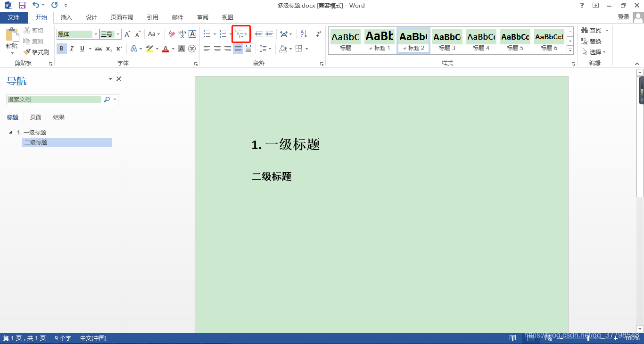Click the Copy 复制 icon
Image resolution: width=644 pixels, height=344 pixels.
pos(27,41)
